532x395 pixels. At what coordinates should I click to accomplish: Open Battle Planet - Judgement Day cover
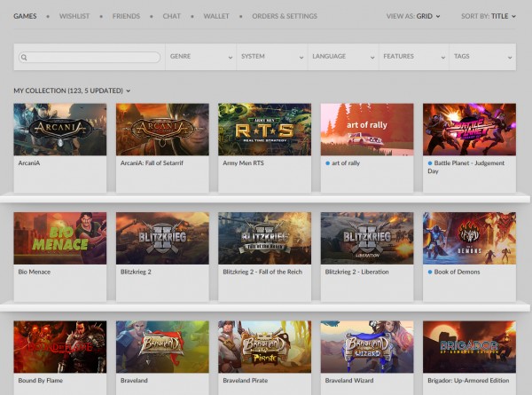point(469,130)
